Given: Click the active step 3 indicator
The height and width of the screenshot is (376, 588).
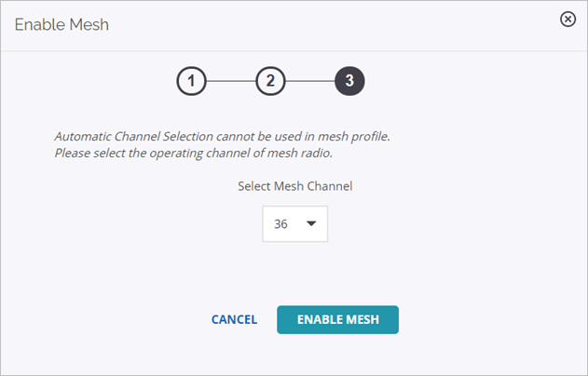Looking at the screenshot, I should (x=349, y=81).
